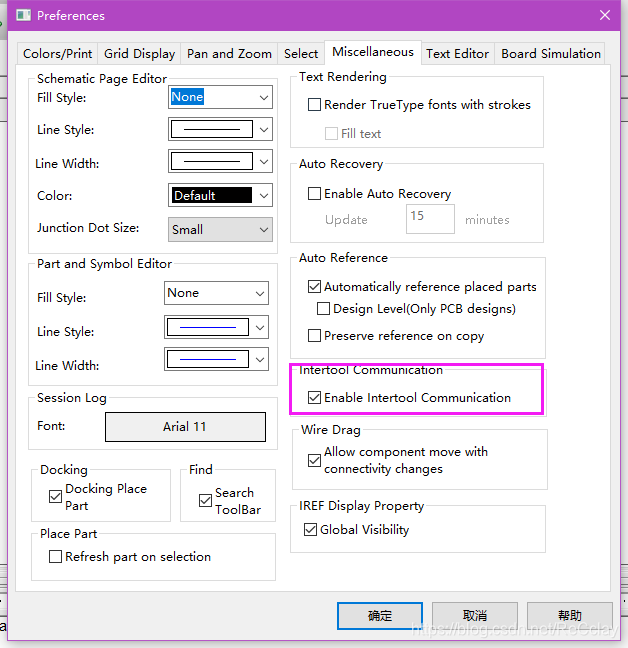The height and width of the screenshot is (648, 628).
Task: Select the Miscellaneous tab
Action: click(x=373, y=52)
